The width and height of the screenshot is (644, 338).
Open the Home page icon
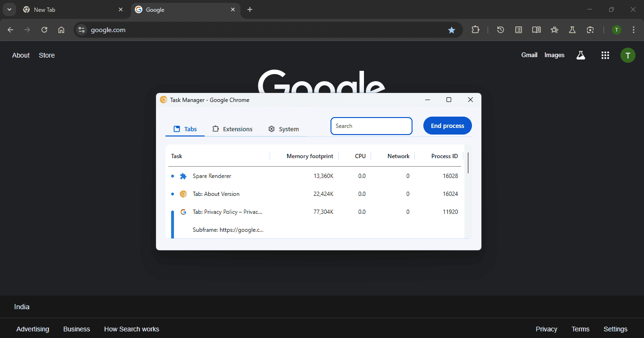[61, 30]
